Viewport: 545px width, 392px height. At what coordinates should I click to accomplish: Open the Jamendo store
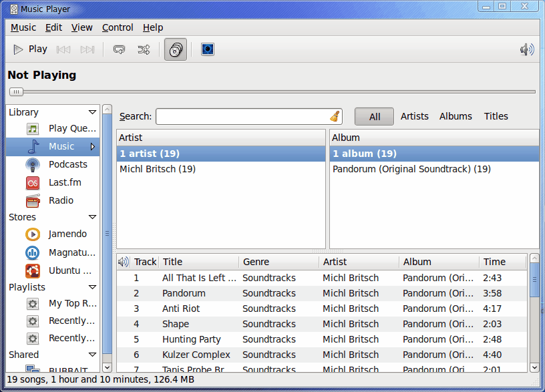[x=67, y=234]
